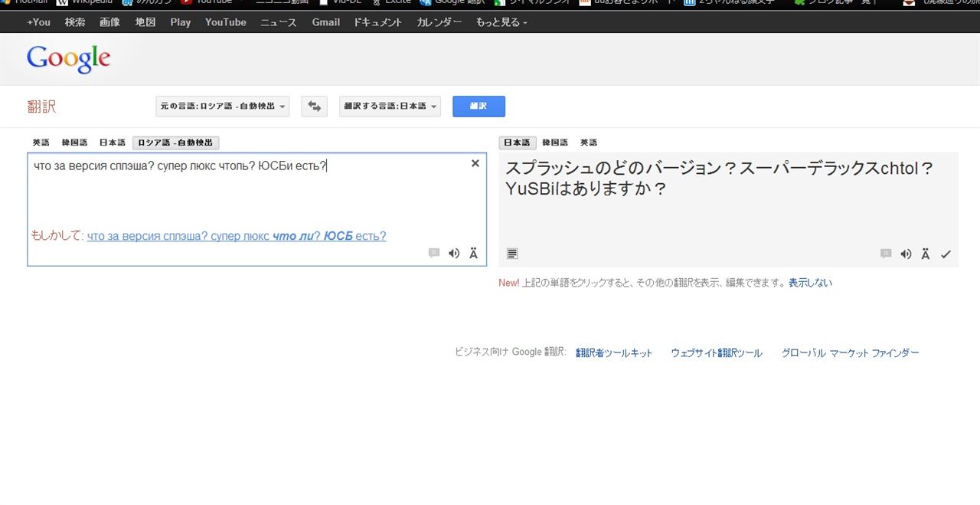980x505 pixels.
Task: Open the target language dropdown (日本語)
Action: [390, 106]
